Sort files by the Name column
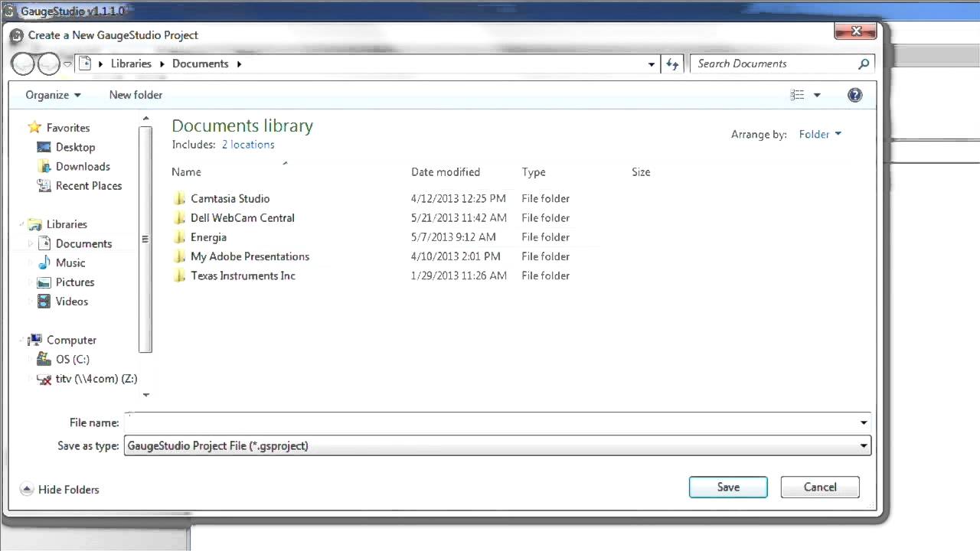The height and width of the screenshot is (551, 980). (186, 172)
